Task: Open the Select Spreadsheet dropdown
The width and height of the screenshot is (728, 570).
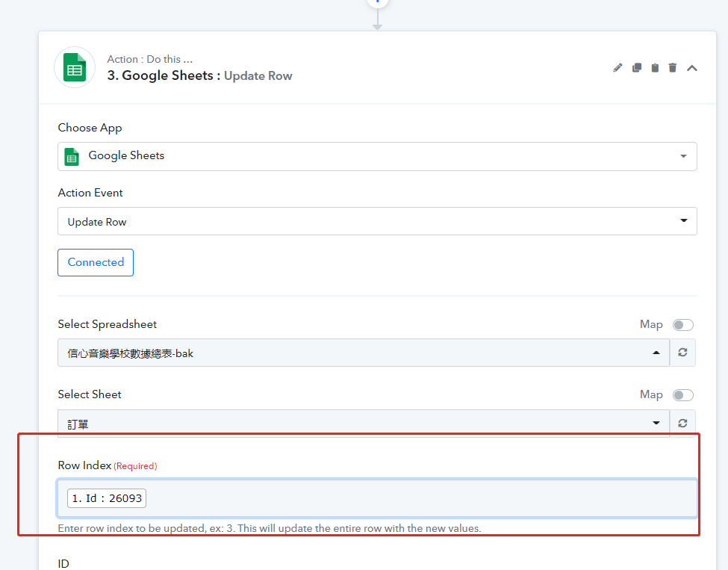Action: tap(364, 353)
